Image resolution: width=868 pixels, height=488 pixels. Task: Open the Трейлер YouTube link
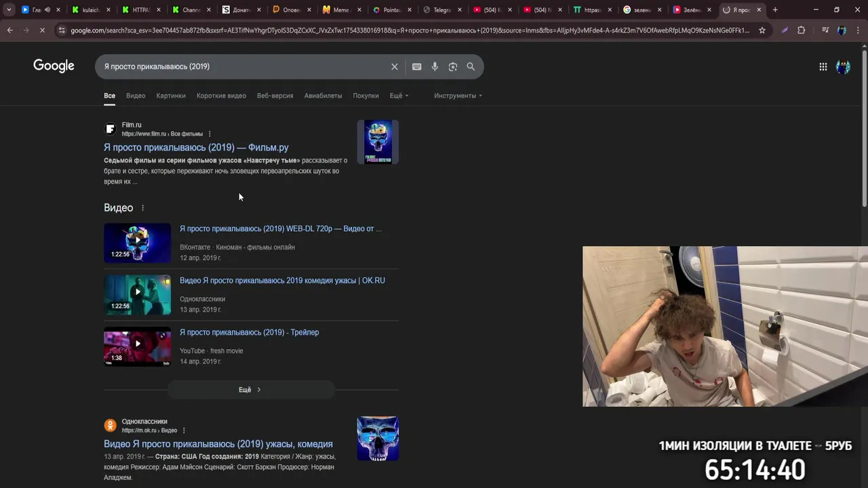tap(249, 332)
